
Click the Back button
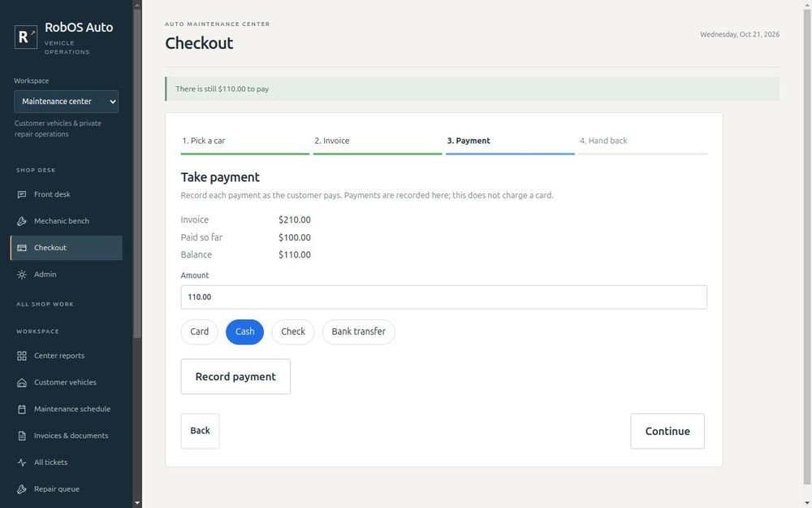click(x=200, y=431)
